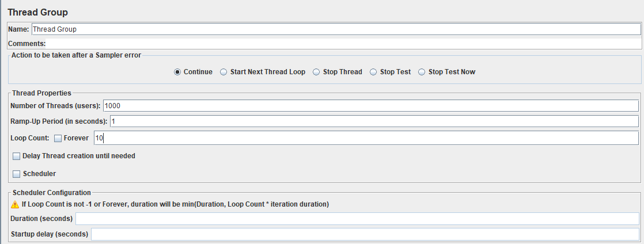Select Stop Test Now option

[422, 72]
